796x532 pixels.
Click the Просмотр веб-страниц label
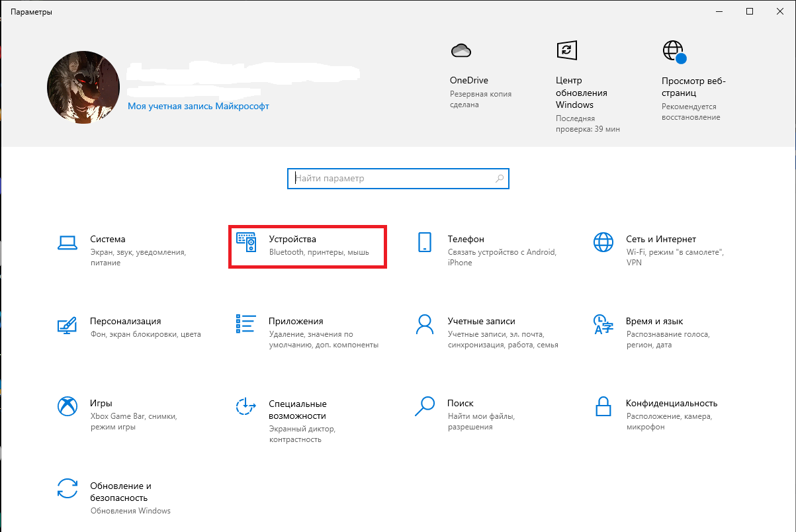click(x=694, y=87)
